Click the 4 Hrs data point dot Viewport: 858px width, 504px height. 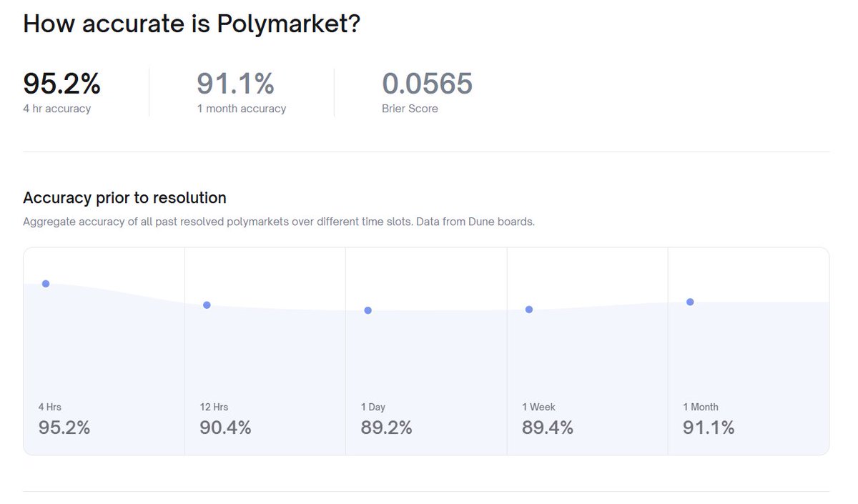pos(46,284)
